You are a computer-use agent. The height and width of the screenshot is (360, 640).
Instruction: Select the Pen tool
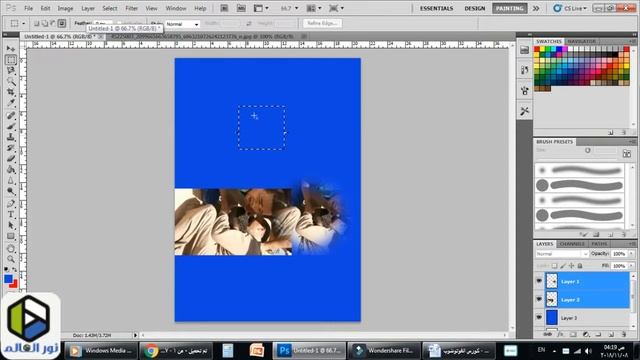pos(11,203)
